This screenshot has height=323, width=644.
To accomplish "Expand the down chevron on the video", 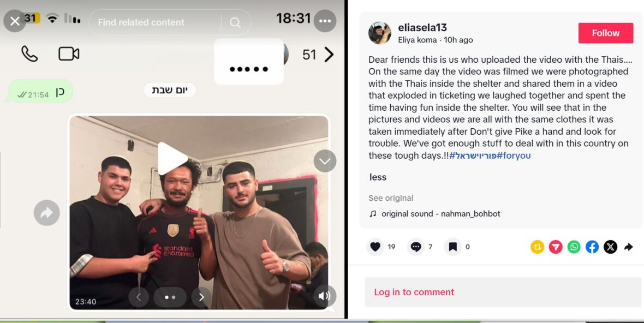I will point(325,161).
